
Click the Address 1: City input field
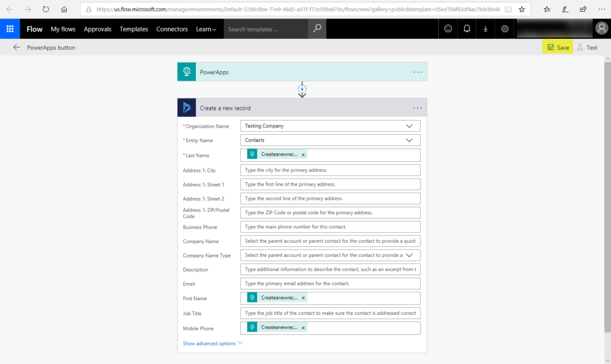(x=330, y=170)
